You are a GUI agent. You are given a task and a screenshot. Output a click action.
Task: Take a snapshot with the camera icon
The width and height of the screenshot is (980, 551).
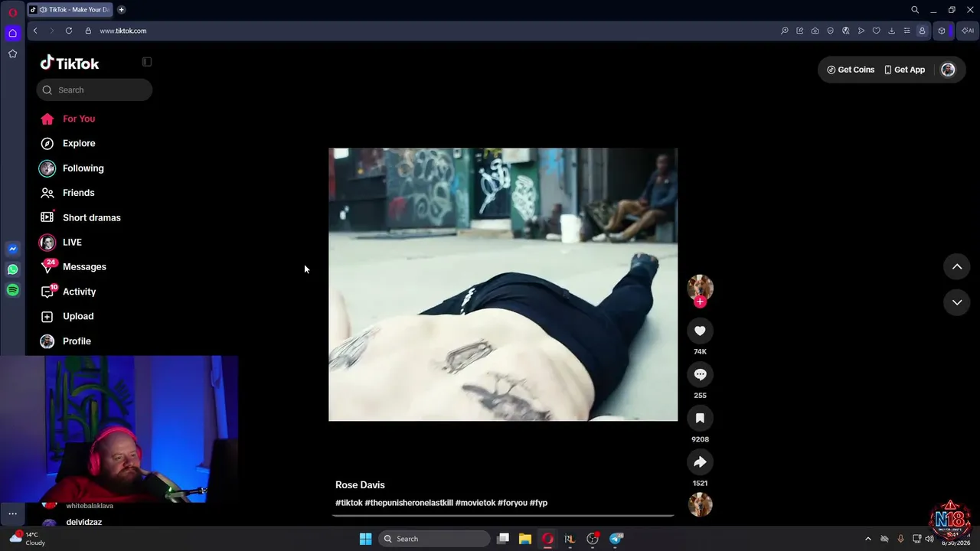815,31
